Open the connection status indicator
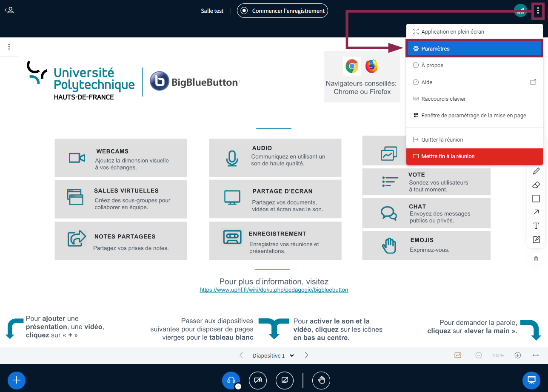This screenshot has height=392, width=548. coord(520,11)
